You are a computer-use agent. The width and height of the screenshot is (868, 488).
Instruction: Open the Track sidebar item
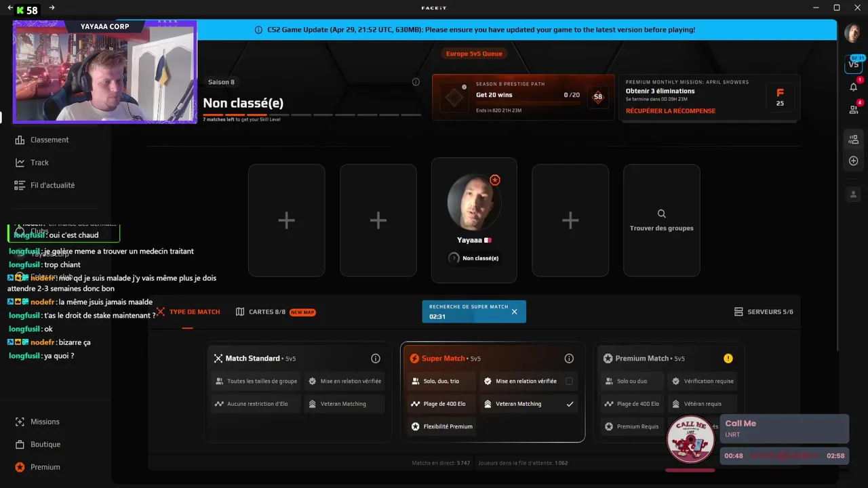[x=32, y=163]
